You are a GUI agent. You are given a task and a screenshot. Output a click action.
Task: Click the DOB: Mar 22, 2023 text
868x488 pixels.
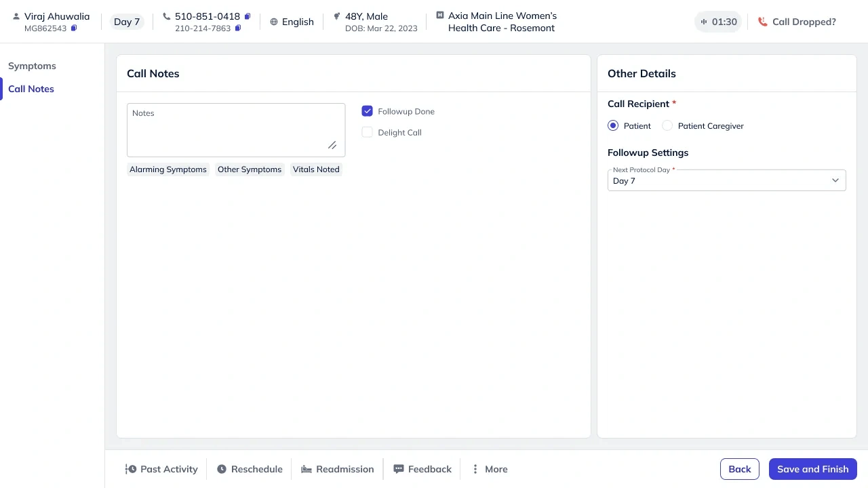tap(381, 28)
